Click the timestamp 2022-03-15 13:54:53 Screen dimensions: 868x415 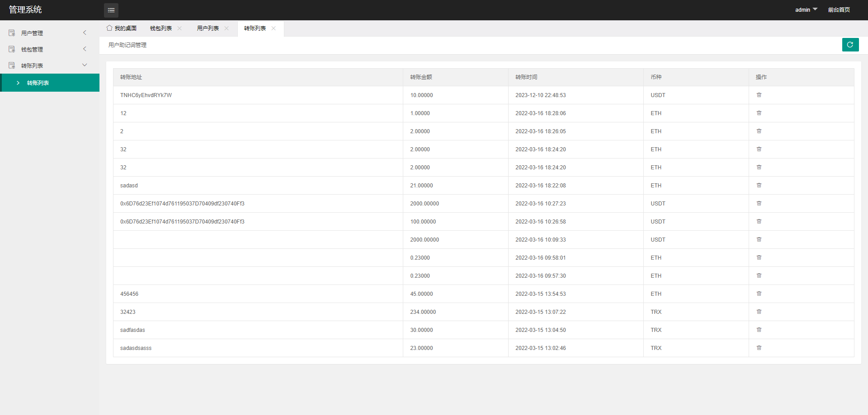click(x=541, y=294)
